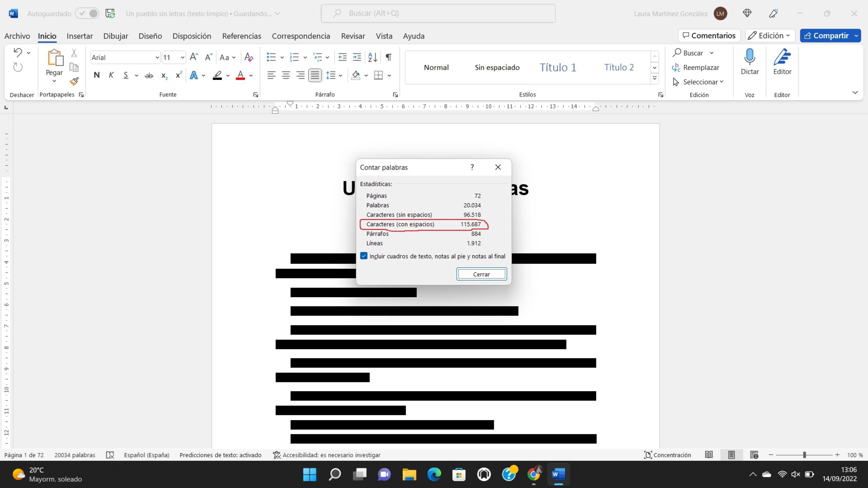Toggle the show paragraph marks icon
Screen dimensions: 868x488
pyautogui.click(x=389, y=57)
